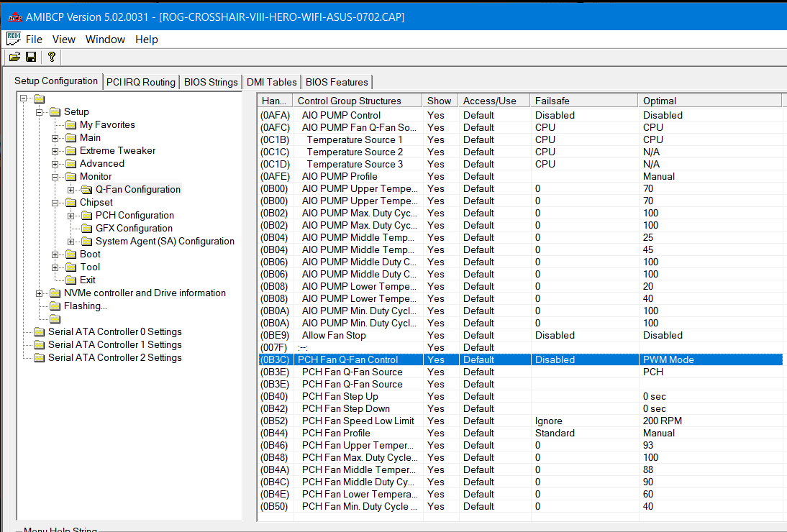This screenshot has width=787, height=532.
Task: Click the Show column header
Action: click(x=440, y=101)
